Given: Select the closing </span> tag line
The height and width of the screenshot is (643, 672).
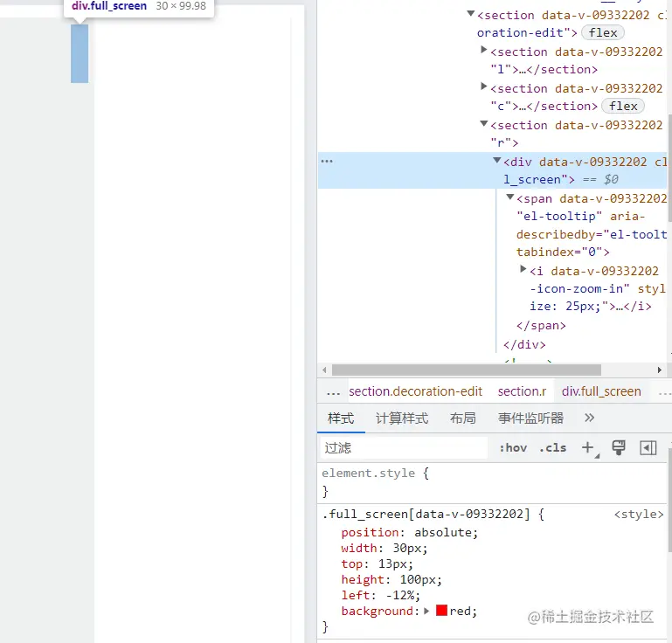Looking at the screenshot, I should point(541,326).
